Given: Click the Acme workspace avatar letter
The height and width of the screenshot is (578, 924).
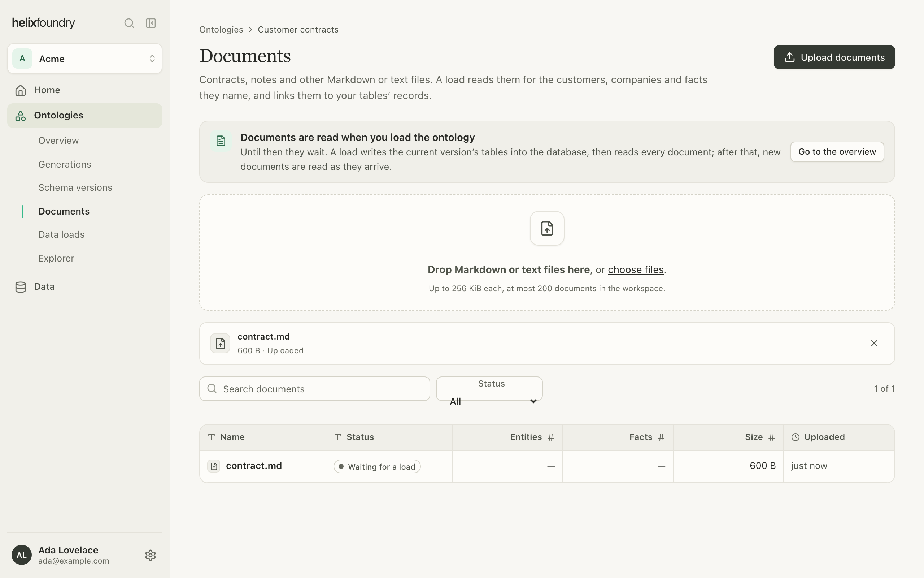Looking at the screenshot, I should (22, 59).
